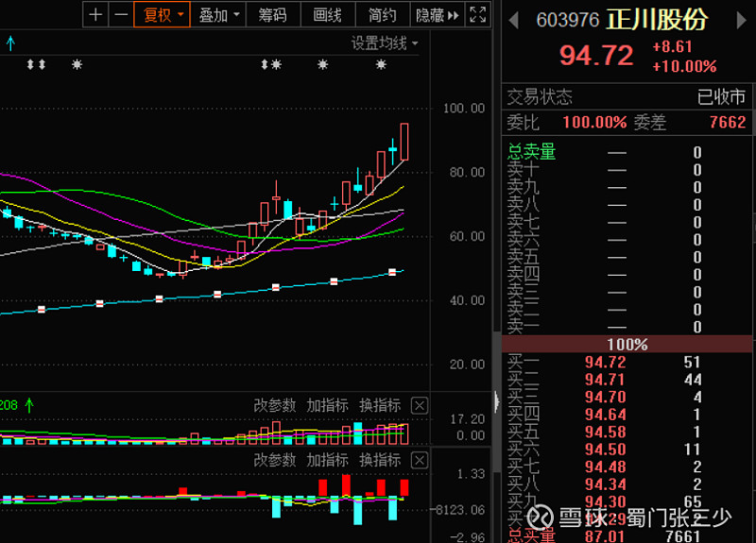Click the 100.00 price axis label

464,109
